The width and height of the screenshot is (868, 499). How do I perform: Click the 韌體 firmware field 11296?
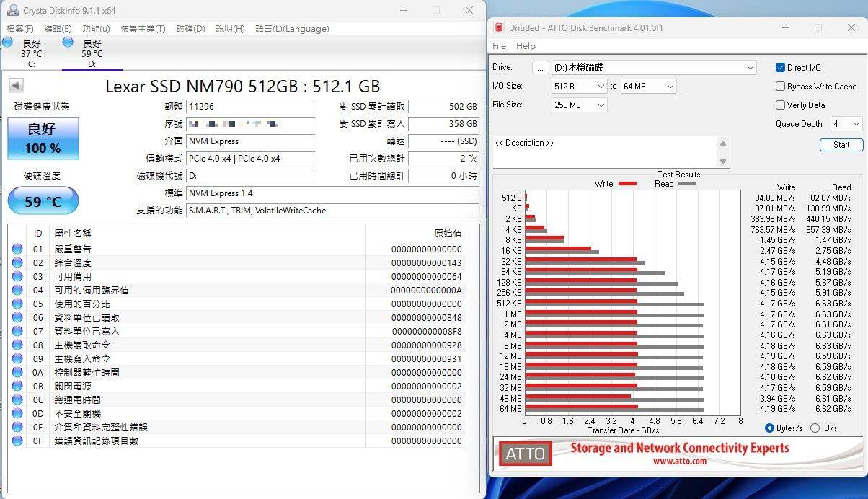(x=250, y=106)
